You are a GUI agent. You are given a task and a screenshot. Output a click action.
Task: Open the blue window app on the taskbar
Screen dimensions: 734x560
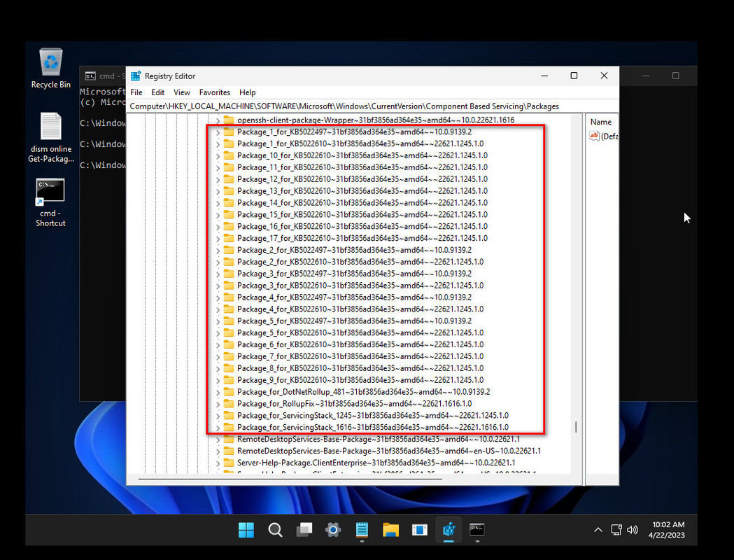pos(419,530)
